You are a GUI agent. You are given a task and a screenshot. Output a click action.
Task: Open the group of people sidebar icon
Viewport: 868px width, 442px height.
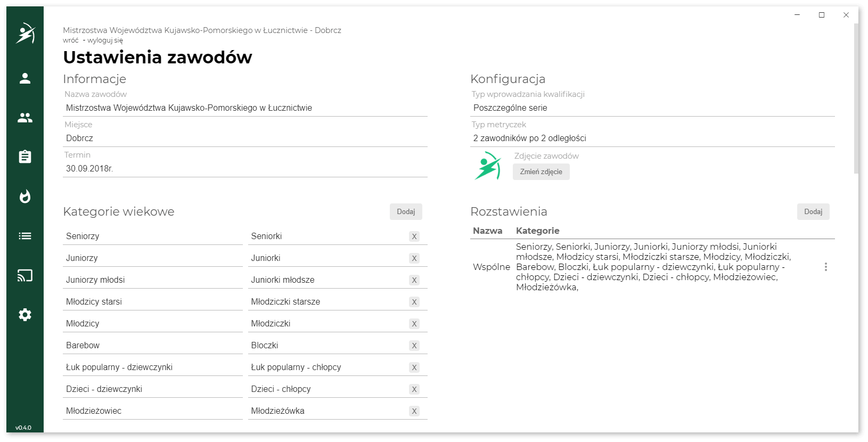point(25,118)
